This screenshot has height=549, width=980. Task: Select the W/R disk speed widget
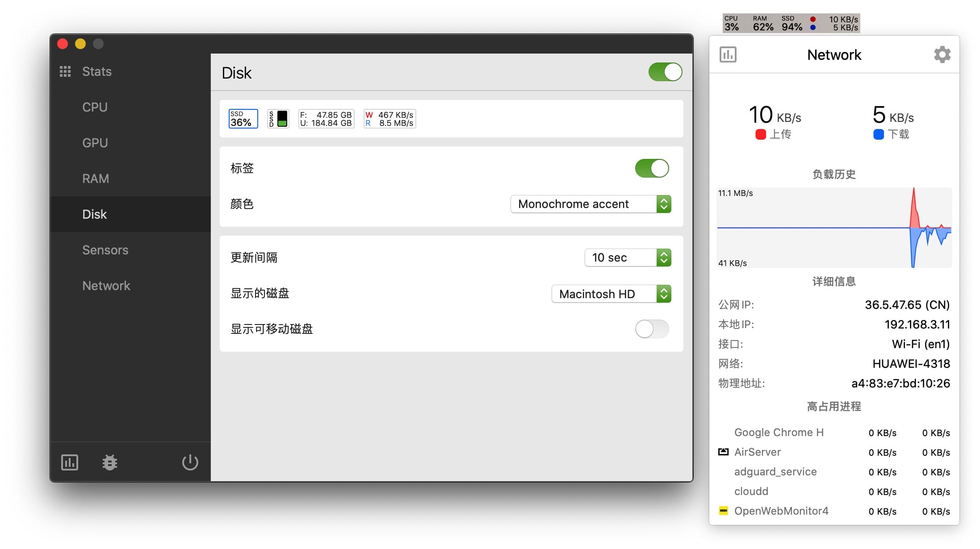coord(389,119)
